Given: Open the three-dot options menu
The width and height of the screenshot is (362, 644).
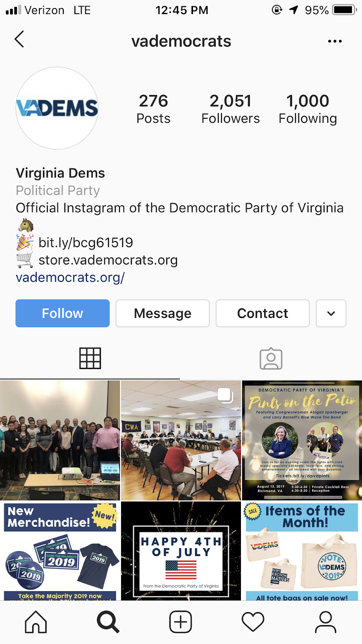Looking at the screenshot, I should click(335, 41).
